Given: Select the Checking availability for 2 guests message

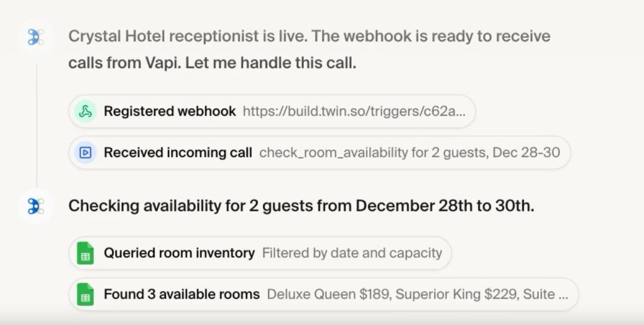Looking at the screenshot, I should point(301,206).
